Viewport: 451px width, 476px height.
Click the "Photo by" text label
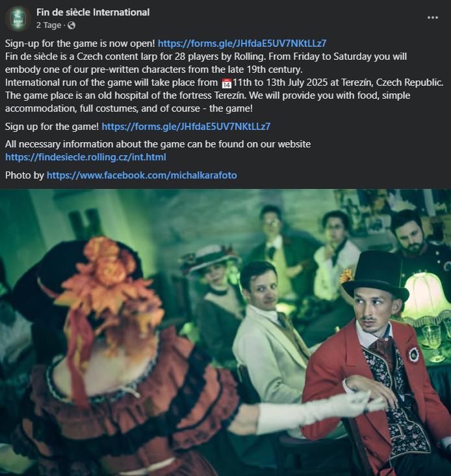pyautogui.click(x=25, y=175)
